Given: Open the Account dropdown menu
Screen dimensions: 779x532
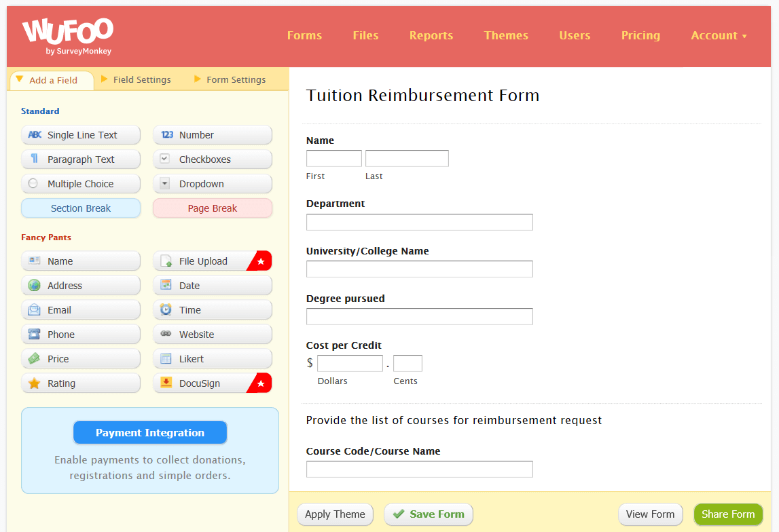Looking at the screenshot, I should click(x=719, y=36).
